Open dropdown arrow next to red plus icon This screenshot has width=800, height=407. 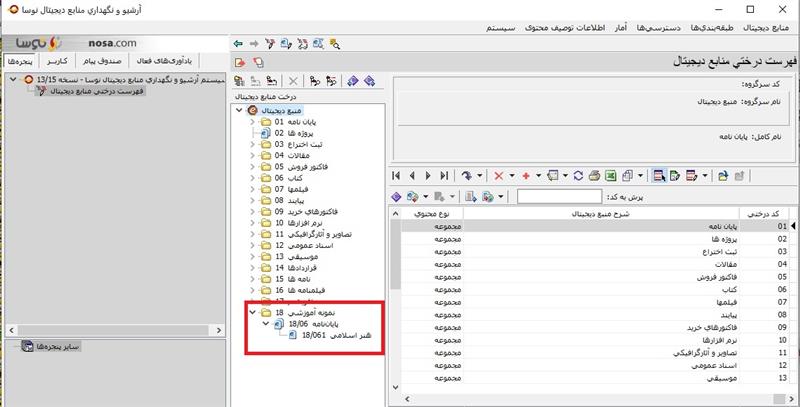tap(537, 175)
